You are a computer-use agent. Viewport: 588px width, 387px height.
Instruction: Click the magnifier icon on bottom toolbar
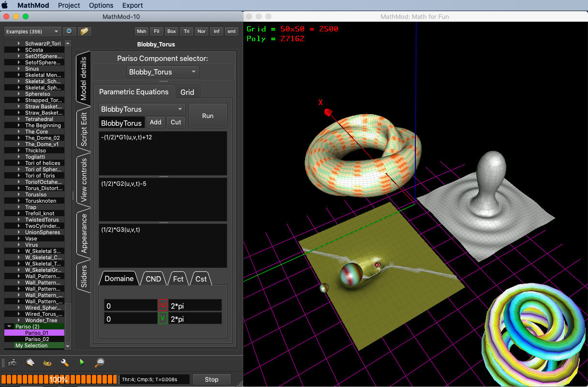pyautogui.click(x=100, y=363)
